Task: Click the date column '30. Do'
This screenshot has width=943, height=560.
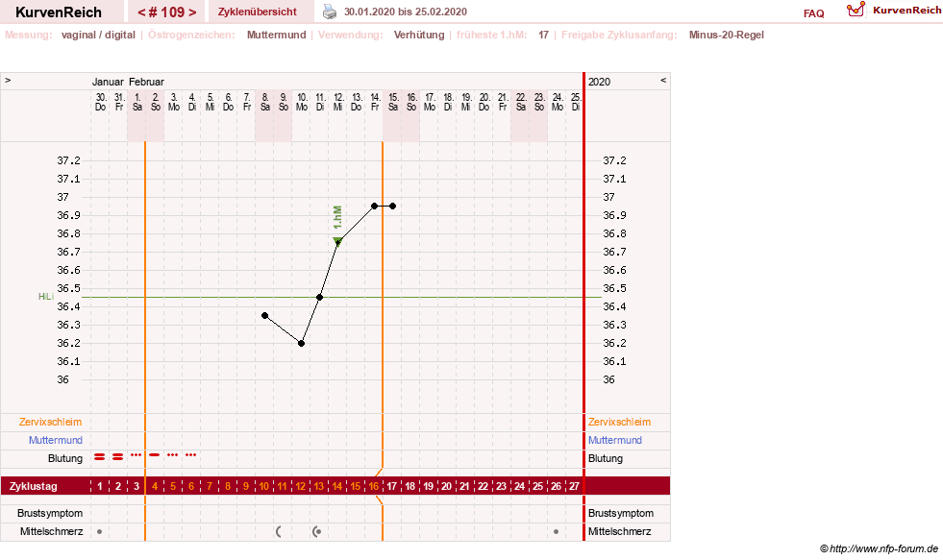Action: pyautogui.click(x=100, y=102)
